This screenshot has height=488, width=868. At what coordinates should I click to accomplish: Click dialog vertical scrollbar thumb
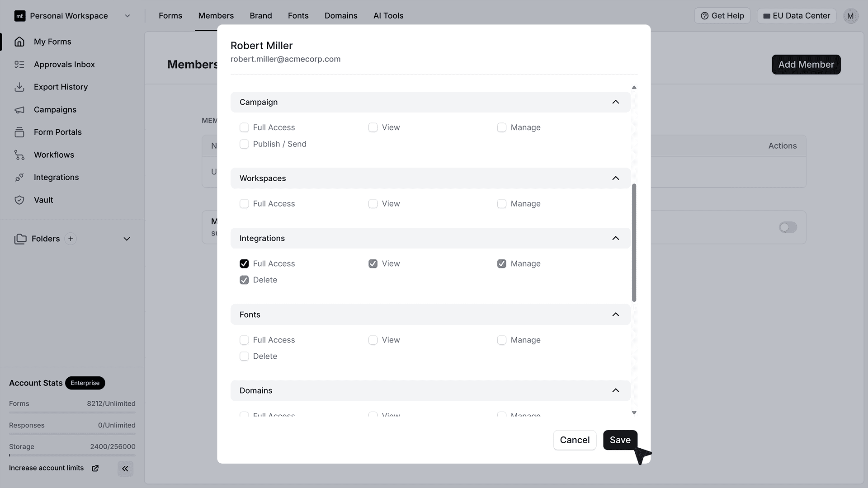tap(634, 243)
